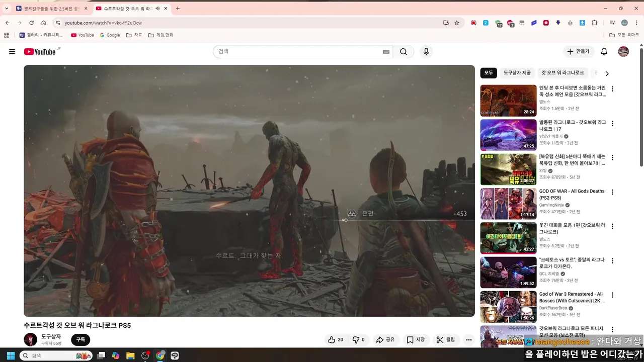Viewport: 644px width, 362px height.
Task: Open the extensions puzzle icon
Action: [x=595, y=23]
